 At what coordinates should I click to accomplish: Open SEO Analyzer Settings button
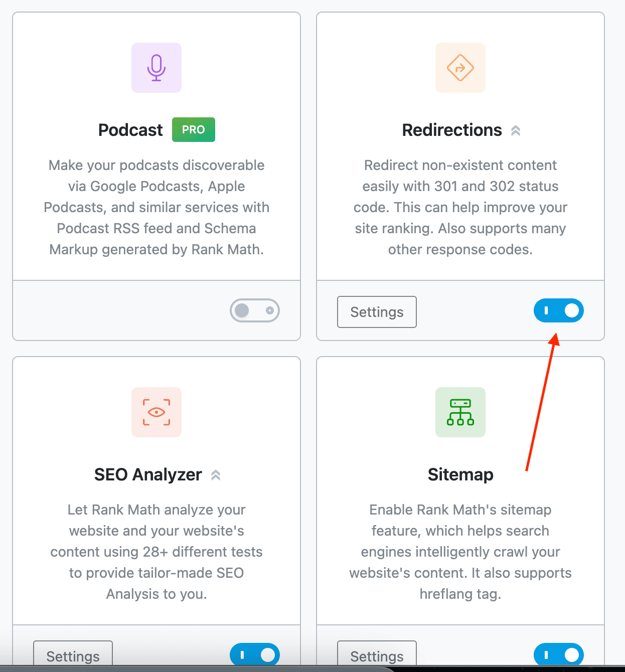click(73, 655)
